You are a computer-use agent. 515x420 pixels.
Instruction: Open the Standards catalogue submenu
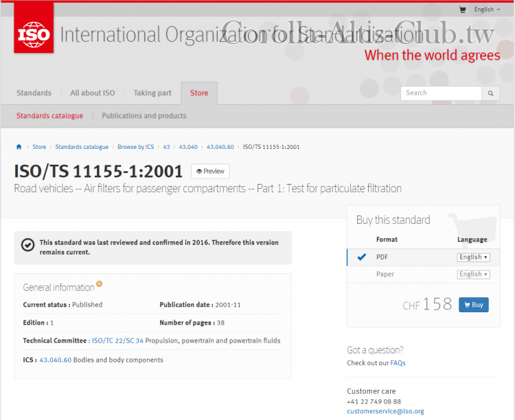49,115
